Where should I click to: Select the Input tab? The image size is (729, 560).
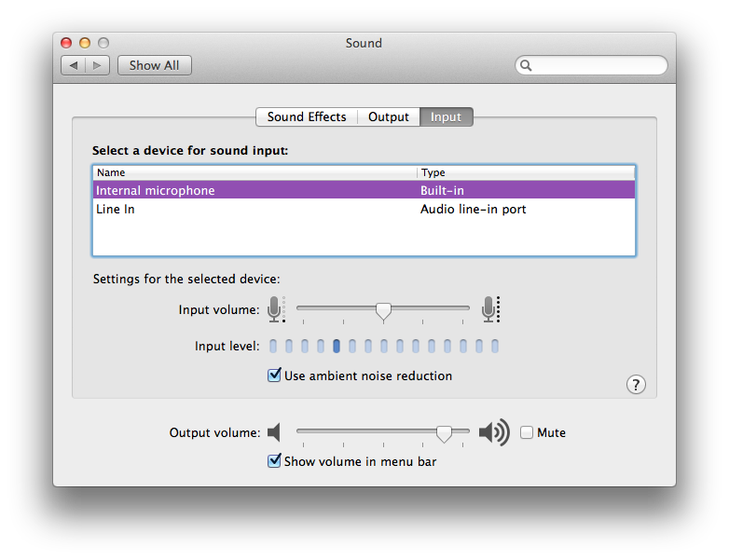pyautogui.click(x=447, y=116)
